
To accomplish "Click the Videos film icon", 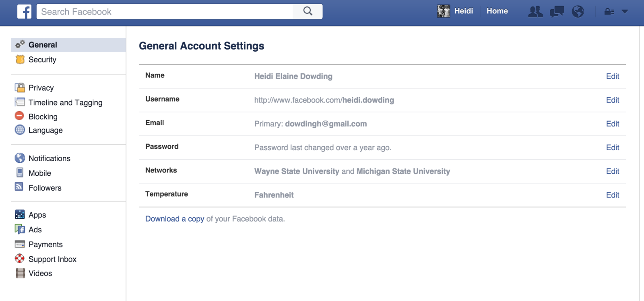I will click(20, 273).
